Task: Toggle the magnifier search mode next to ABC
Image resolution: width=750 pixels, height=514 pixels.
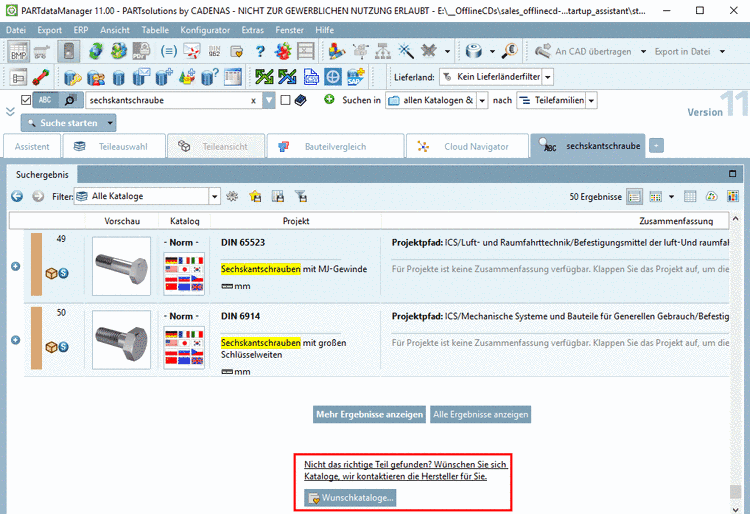Action: [x=70, y=100]
